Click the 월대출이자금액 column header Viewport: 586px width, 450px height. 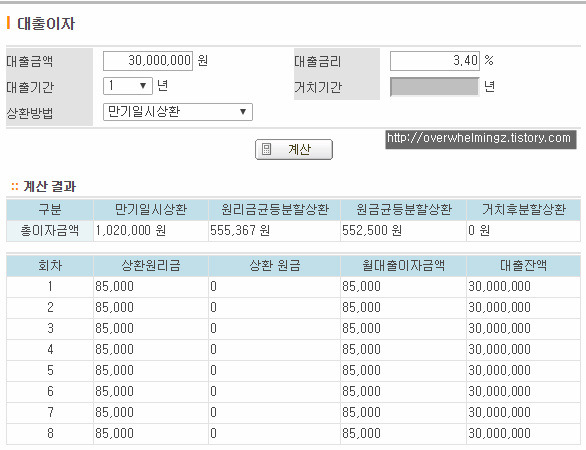click(404, 266)
